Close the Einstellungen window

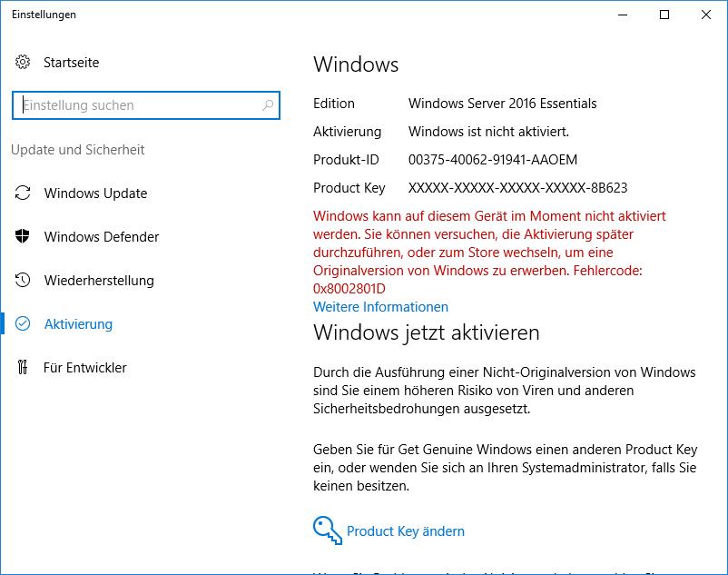pyautogui.click(x=705, y=15)
